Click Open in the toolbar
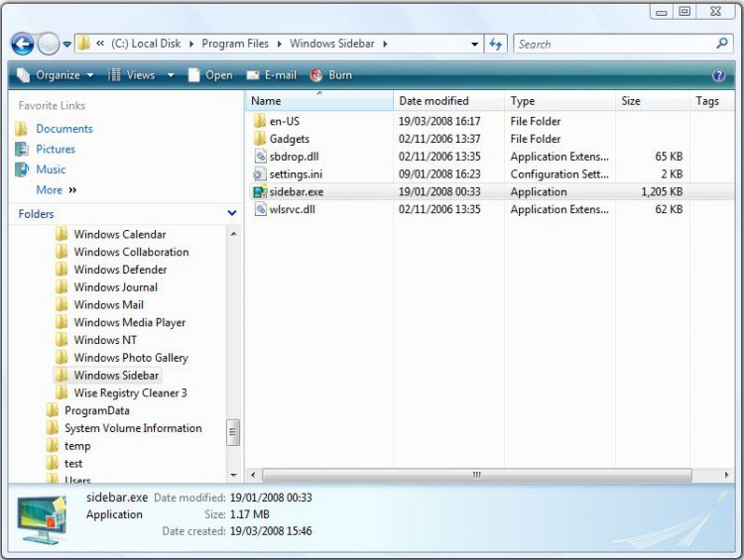Viewport: 744px width, 560px height. [x=210, y=75]
